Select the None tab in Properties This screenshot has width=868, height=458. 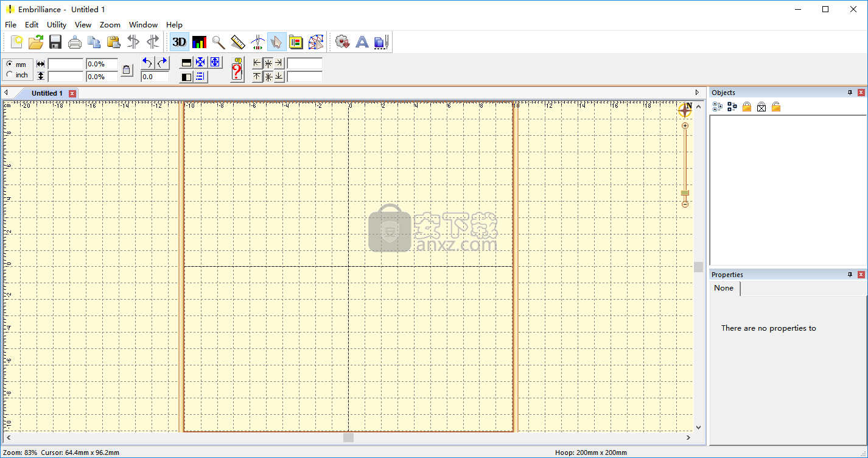(724, 288)
